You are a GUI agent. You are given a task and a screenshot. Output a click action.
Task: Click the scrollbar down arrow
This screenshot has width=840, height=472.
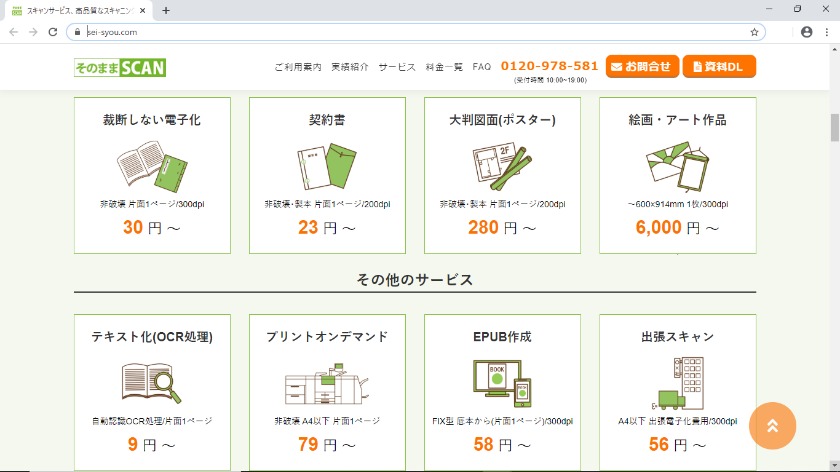coord(835,466)
